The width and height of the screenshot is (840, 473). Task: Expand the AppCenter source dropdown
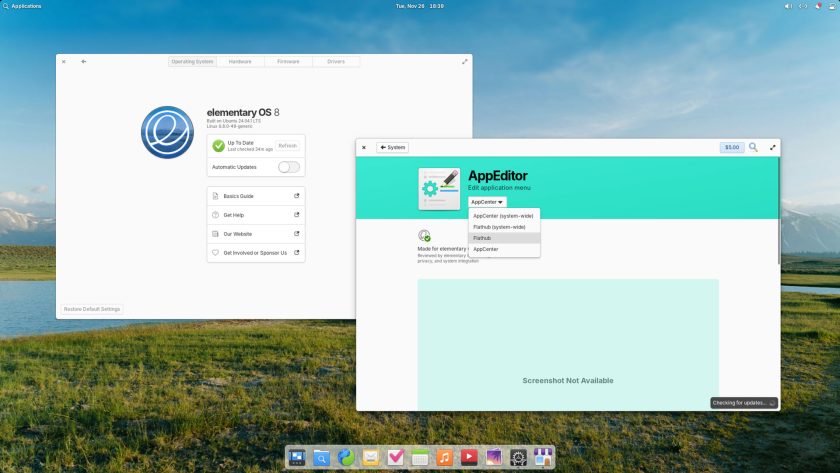487,202
